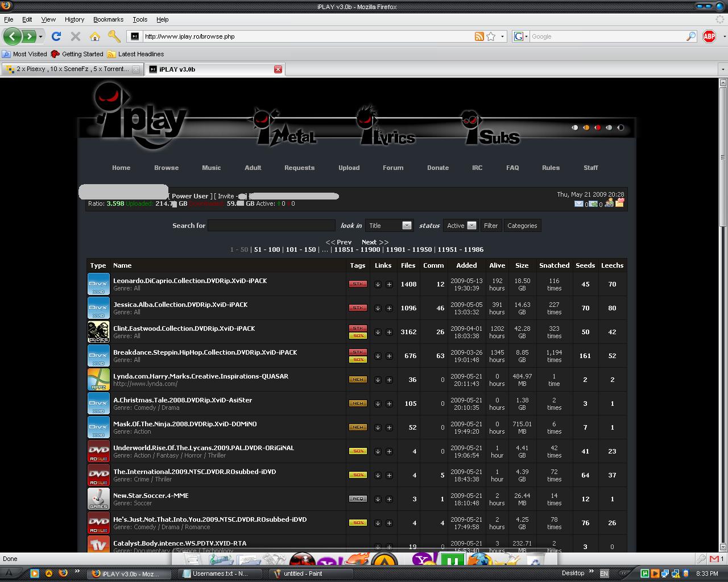The height and width of the screenshot is (582, 728).
Task: Sort torrents by the Snatched column header
Action: (554, 265)
